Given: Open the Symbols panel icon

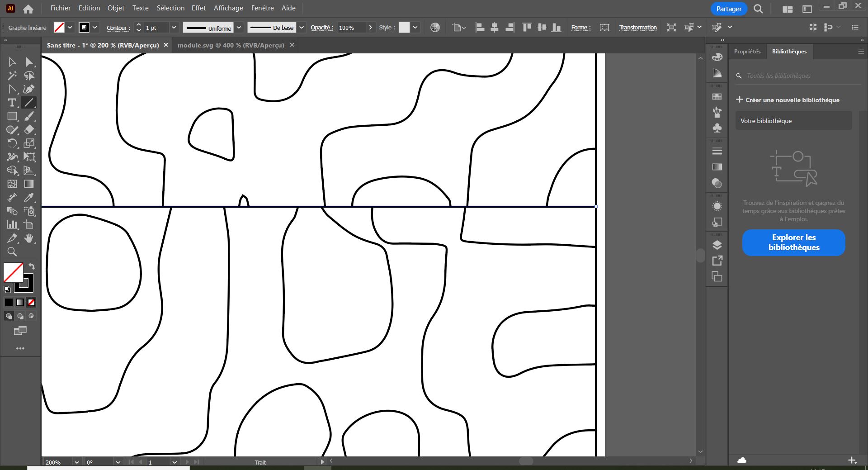Looking at the screenshot, I should [717, 128].
